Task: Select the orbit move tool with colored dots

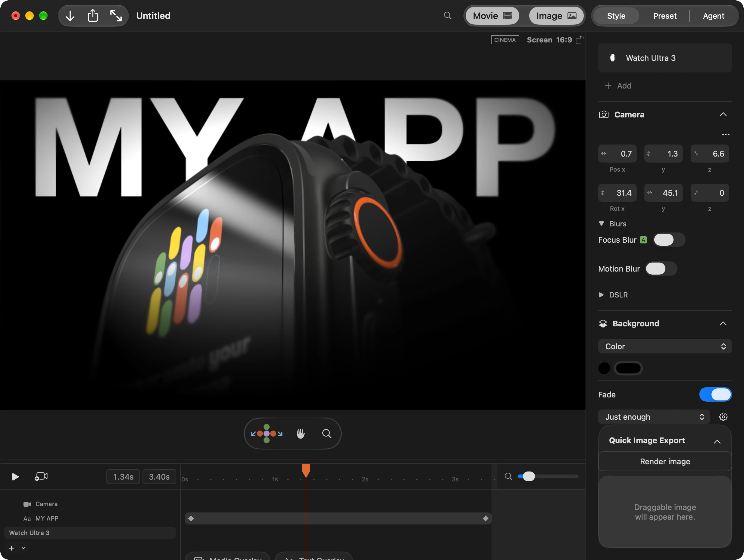Action: [266, 434]
